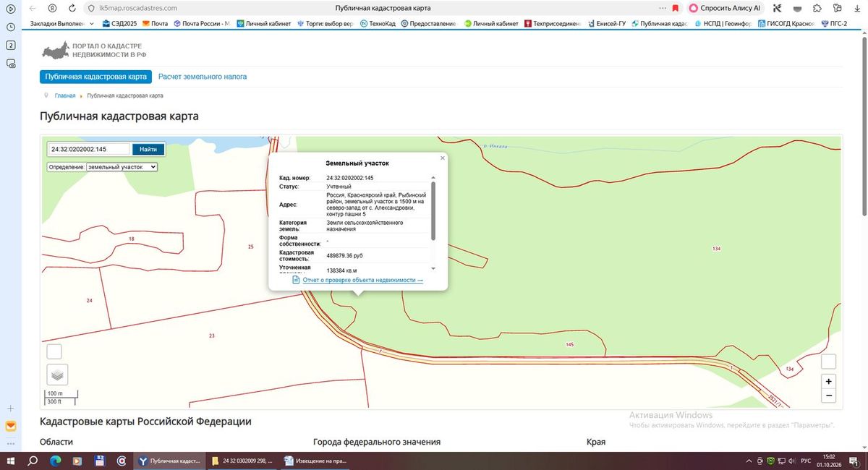Click the cadastral number search field
This screenshot has height=470, width=868.
click(89, 149)
